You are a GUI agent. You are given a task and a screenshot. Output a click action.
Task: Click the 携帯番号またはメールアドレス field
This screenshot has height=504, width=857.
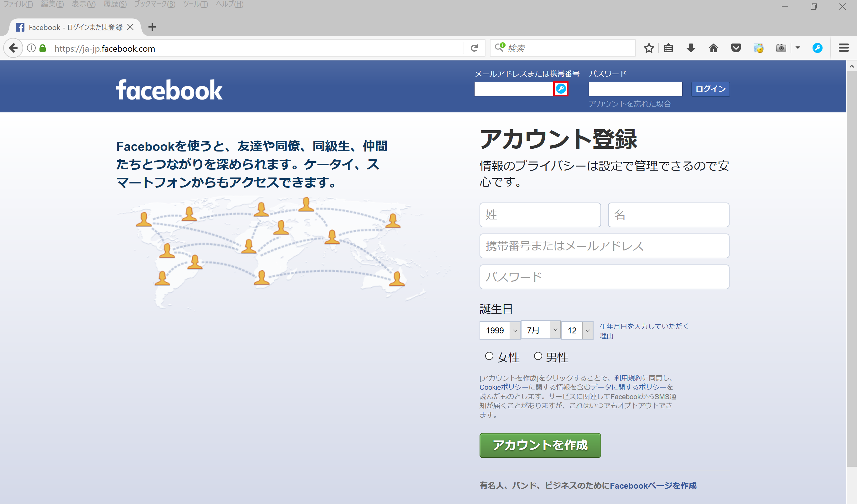pyautogui.click(x=604, y=246)
